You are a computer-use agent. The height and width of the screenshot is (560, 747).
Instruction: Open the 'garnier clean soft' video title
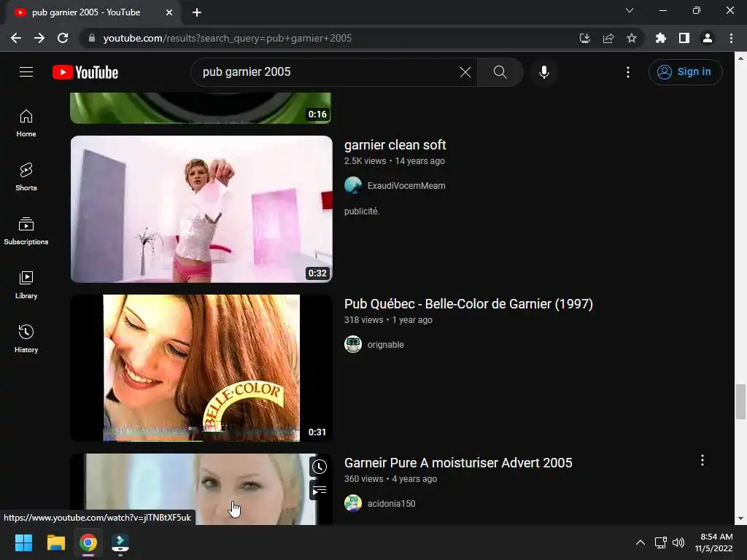click(395, 145)
